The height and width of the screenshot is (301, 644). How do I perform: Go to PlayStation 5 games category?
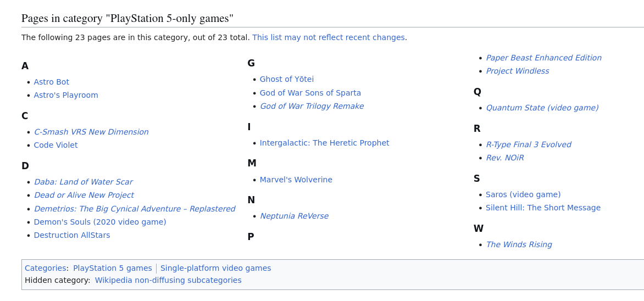pos(113,268)
